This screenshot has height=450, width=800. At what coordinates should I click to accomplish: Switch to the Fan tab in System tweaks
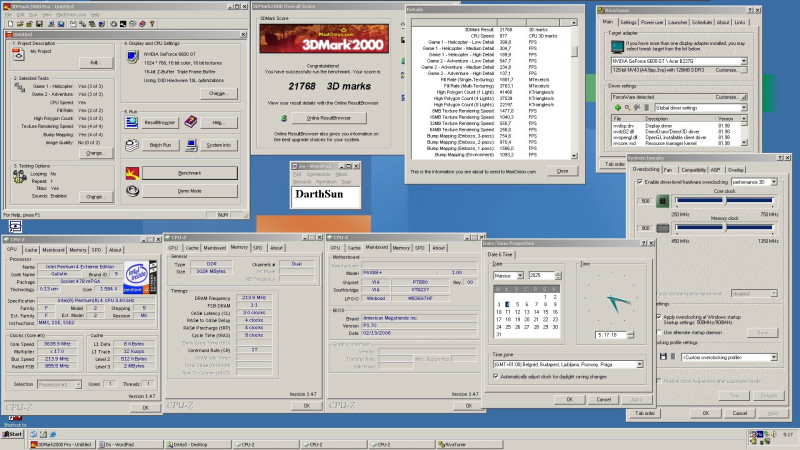668,169
